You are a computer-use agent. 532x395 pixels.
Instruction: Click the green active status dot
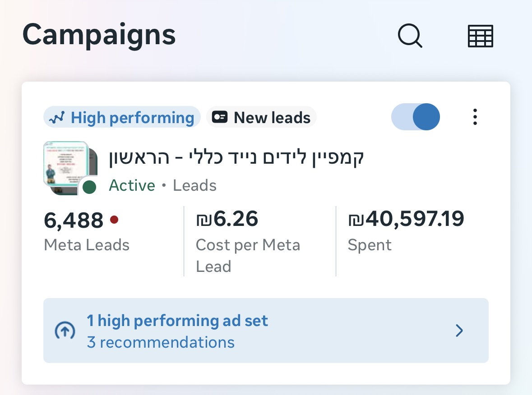click(89, 187)
